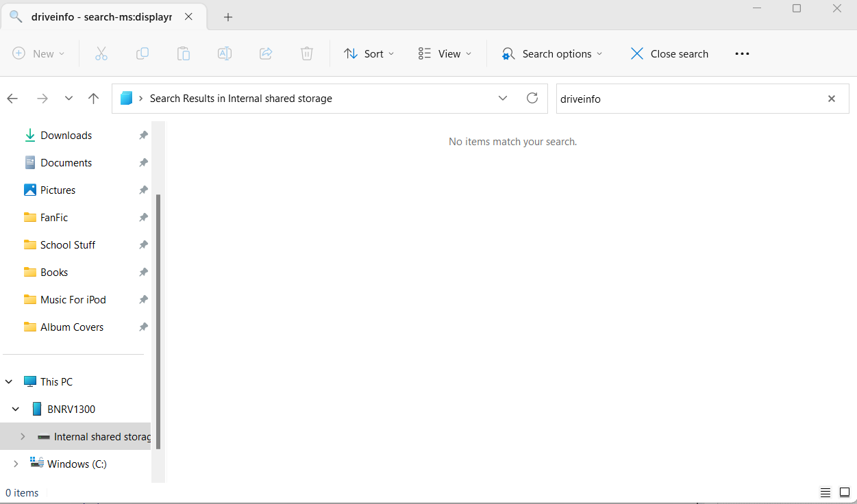Viewport: 857px width, 504px height.
Task: Go up one folder level
Action: (x=94, y=99)
